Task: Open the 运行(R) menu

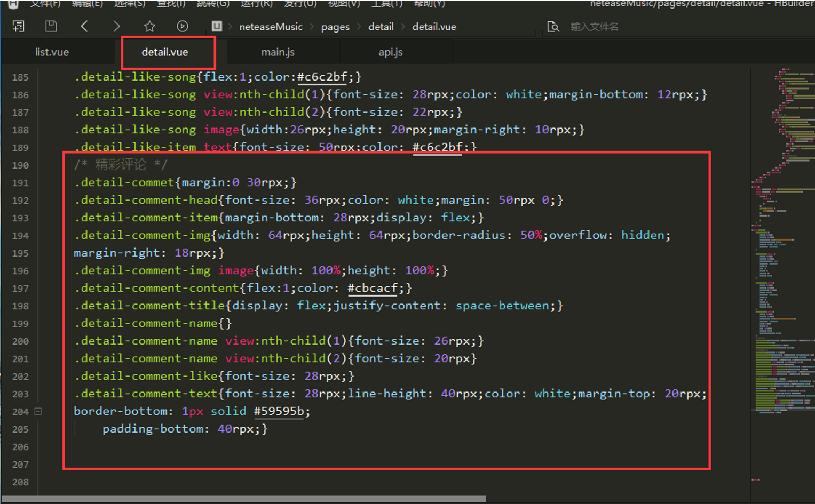Action: (257, 4)
